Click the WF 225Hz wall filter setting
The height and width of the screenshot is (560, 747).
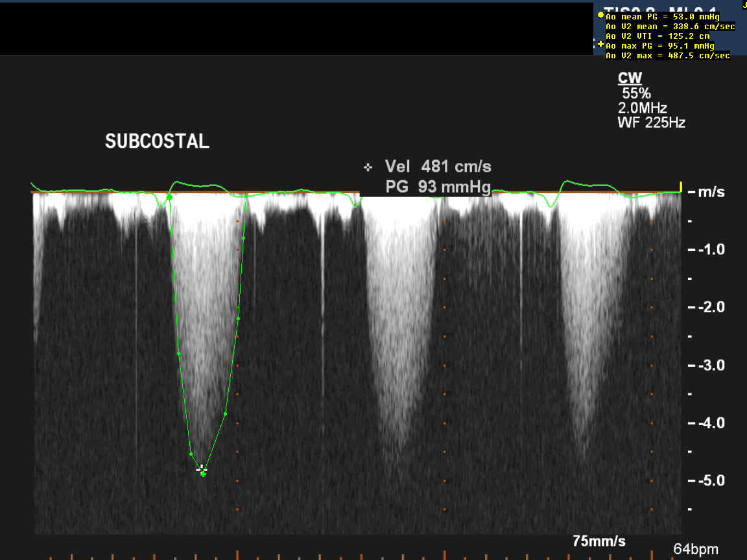coord(651,122)
